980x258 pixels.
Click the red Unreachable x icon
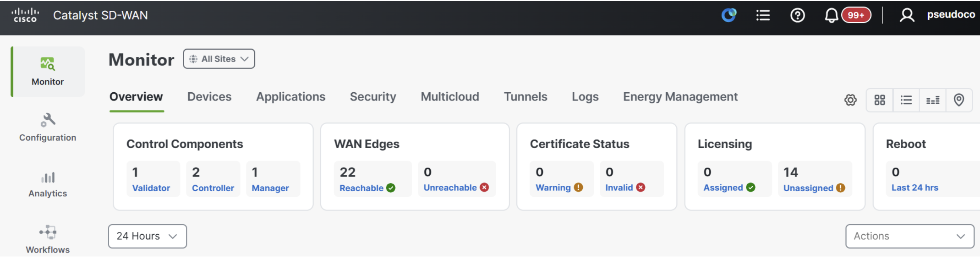[x=484, y=188]
